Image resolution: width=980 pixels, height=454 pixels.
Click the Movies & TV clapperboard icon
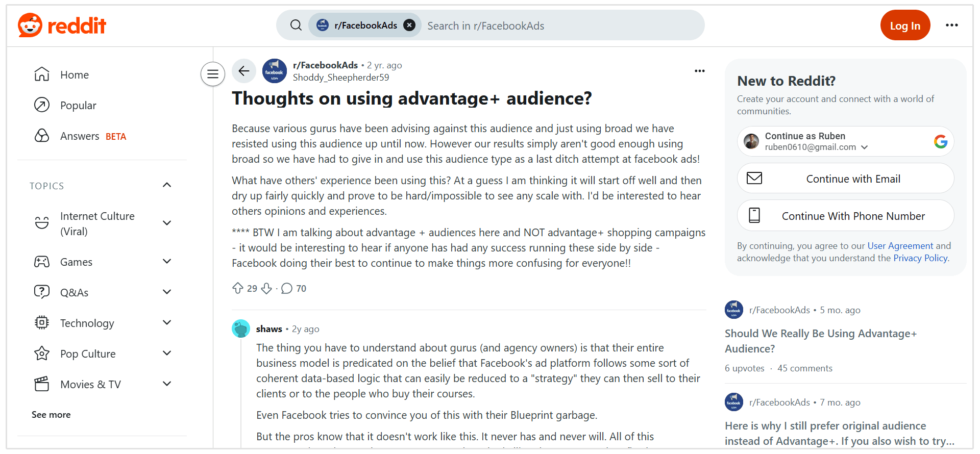point(42,384)
